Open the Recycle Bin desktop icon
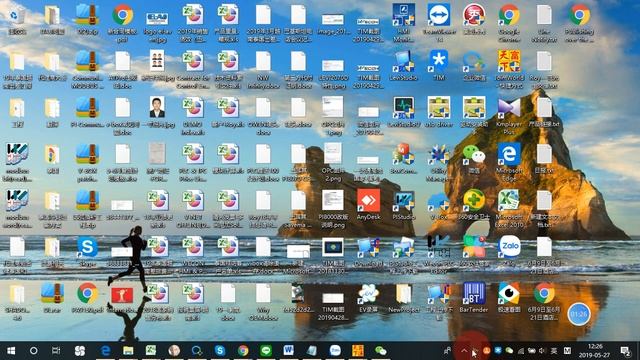This screenshot has width=640, height=360. point(17,16)
